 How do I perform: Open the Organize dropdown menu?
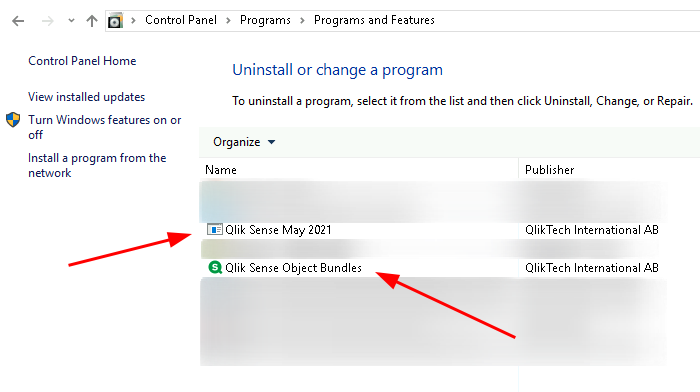244,142
